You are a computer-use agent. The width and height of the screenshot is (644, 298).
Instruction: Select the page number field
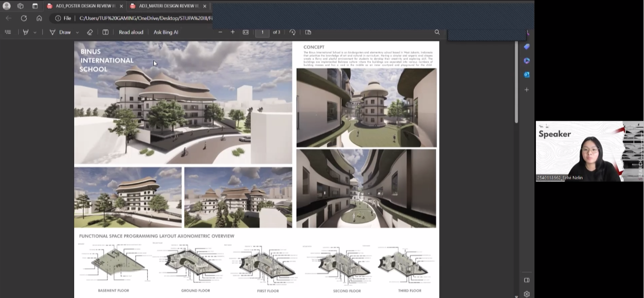pyautogui.click(x=262, y=32)
